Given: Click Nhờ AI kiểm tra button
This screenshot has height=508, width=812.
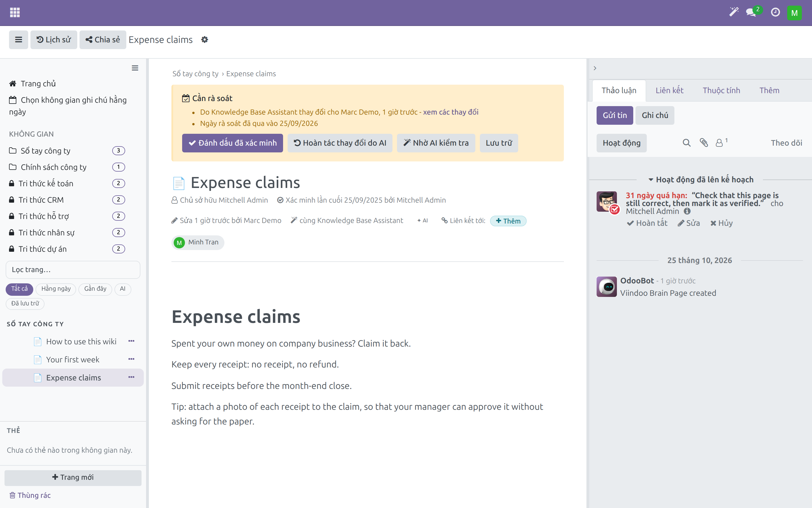Looking at the screenshot, I should (x=436, y=143).
